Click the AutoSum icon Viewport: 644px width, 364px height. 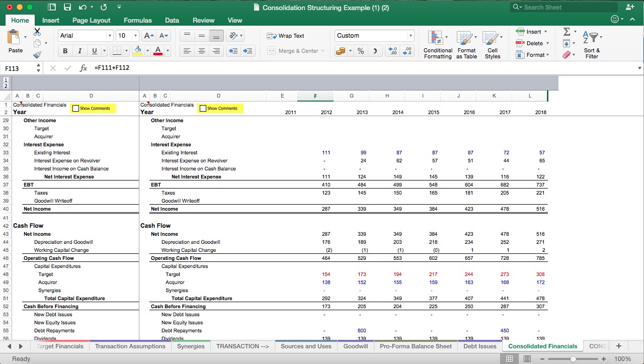pyautogui.click(x=567, y=32)
